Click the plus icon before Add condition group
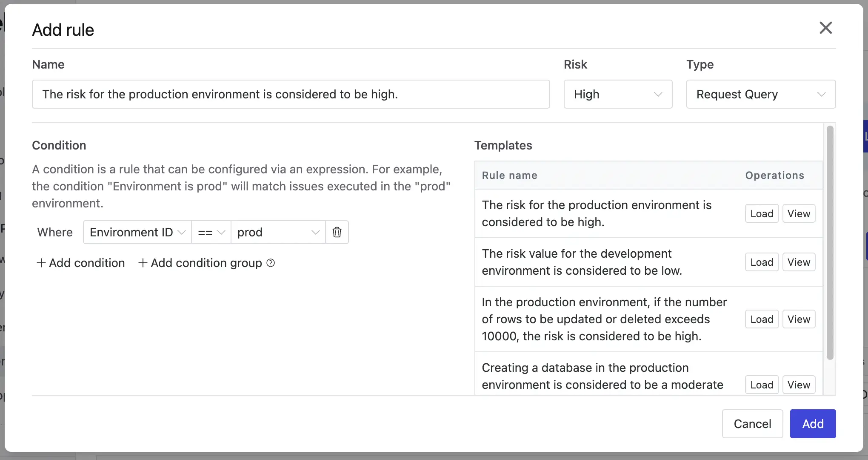 (x=143, y=263)
